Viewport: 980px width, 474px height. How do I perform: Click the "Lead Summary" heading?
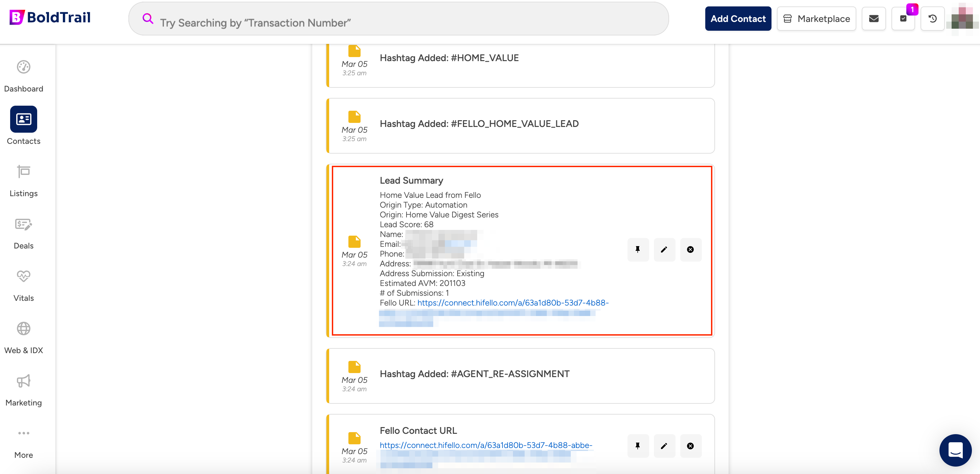[x=411, y=181]
